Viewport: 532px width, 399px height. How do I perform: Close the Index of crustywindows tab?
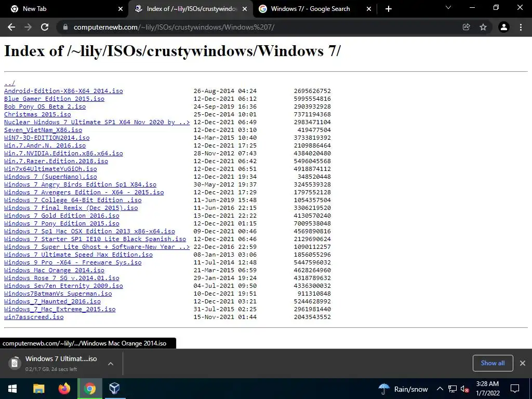[245, 9]
